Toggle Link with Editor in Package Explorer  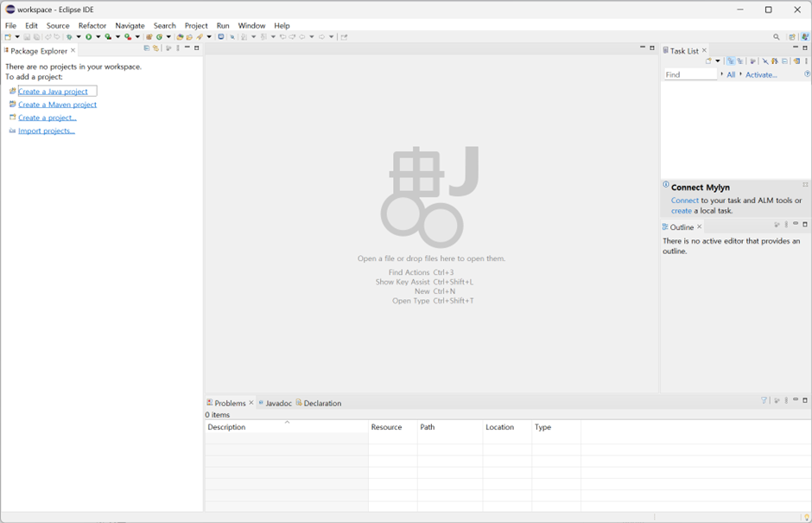(155, 48)
